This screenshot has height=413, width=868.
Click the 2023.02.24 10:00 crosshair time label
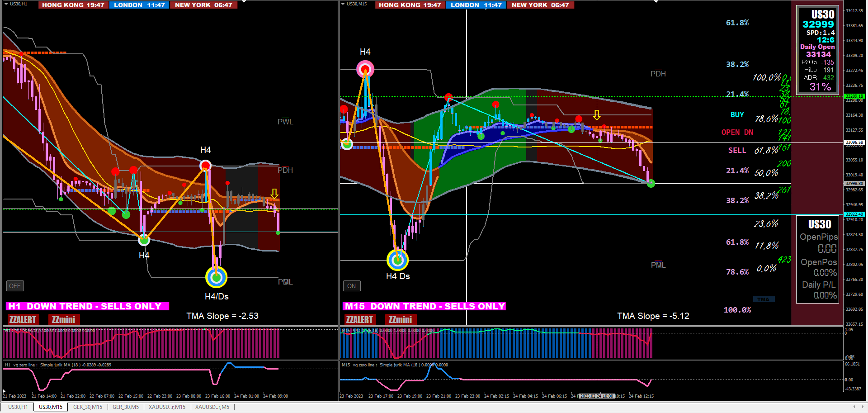click(x=597, y=396)
